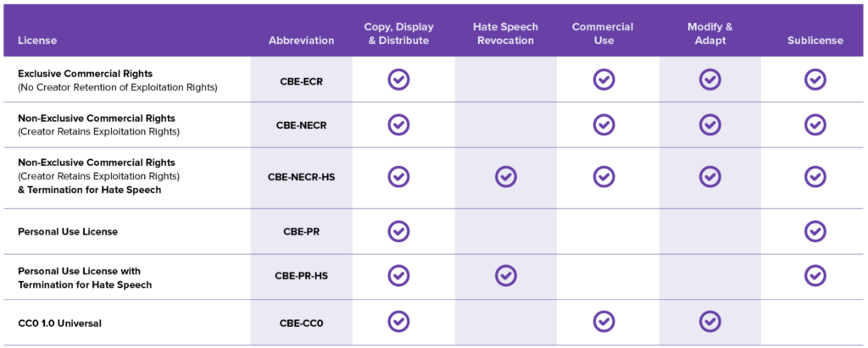Select the Personal Use License row label
Viewport: 868px width, 348px height.
68,231
